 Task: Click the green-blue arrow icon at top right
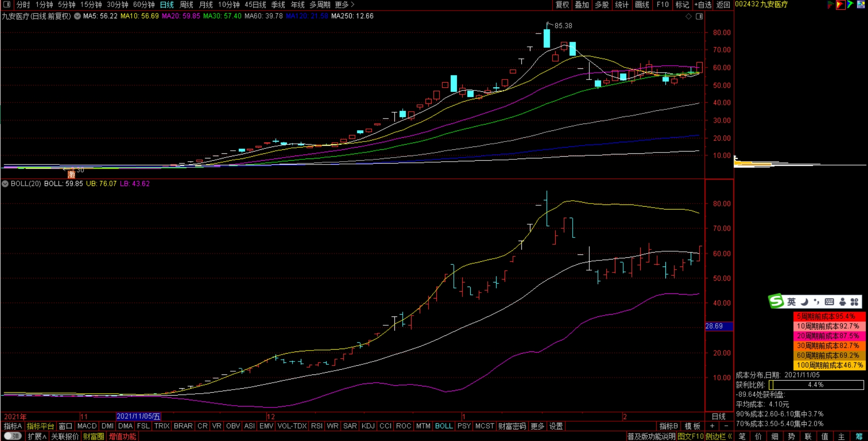click(x=850, y=5)
